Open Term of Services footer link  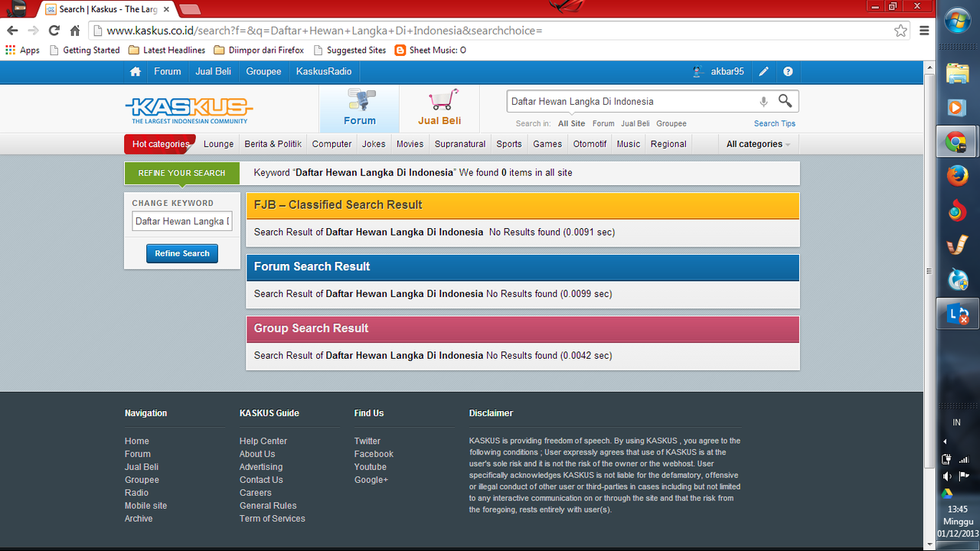click(272, 519)
